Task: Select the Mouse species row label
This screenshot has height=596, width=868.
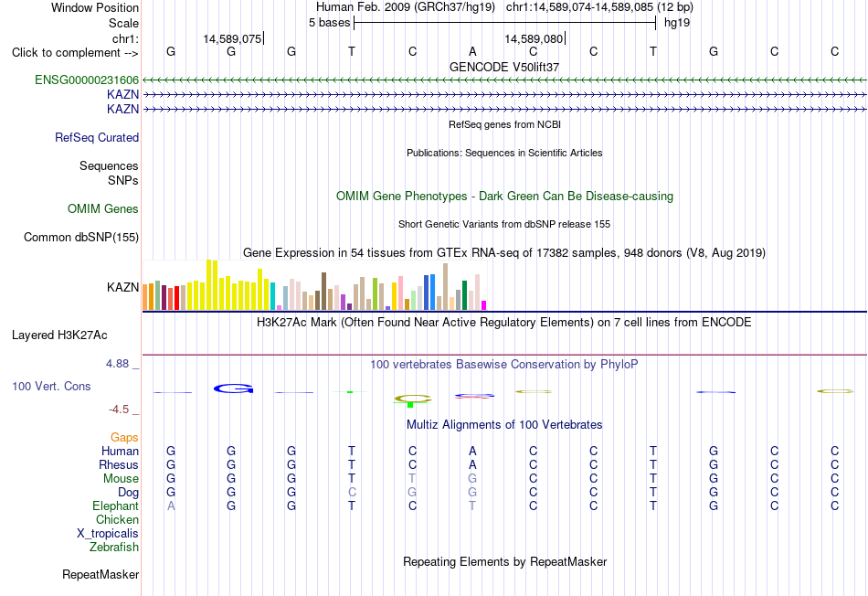Action: [x=121, y=479]
